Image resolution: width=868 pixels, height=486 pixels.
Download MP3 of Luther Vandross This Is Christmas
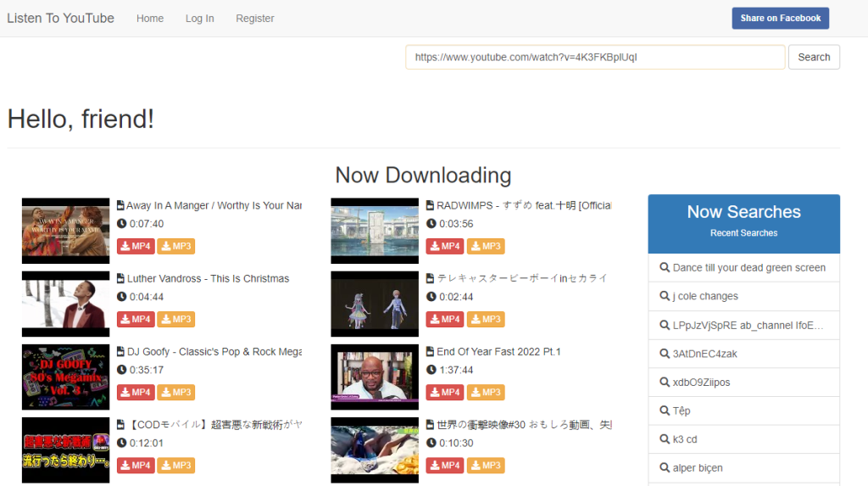[x=176, y=319]
